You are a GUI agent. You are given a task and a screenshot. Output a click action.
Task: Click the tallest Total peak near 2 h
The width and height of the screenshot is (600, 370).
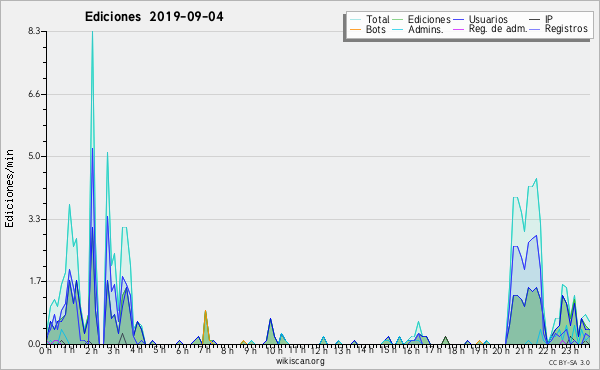pos(92,32)
